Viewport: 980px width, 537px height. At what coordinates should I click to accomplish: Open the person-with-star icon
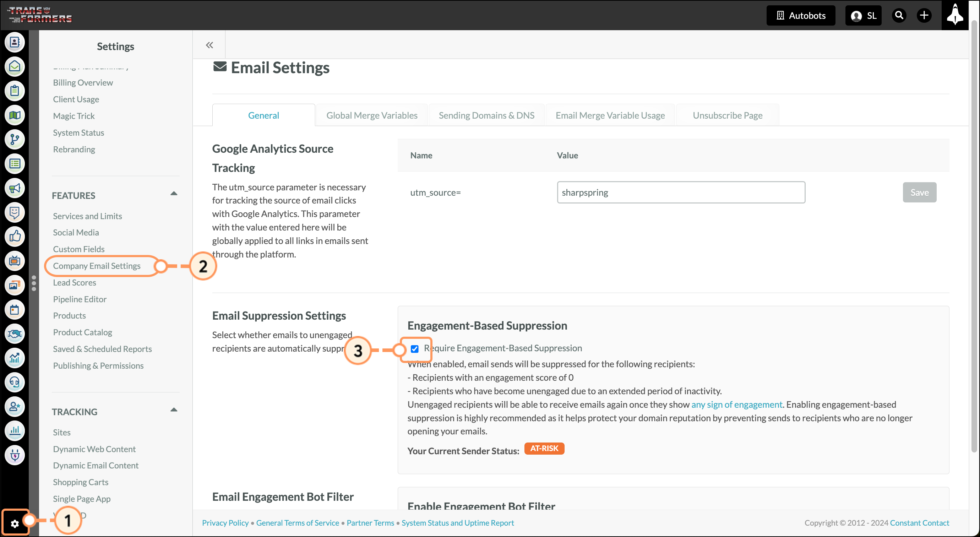(15, 406)
